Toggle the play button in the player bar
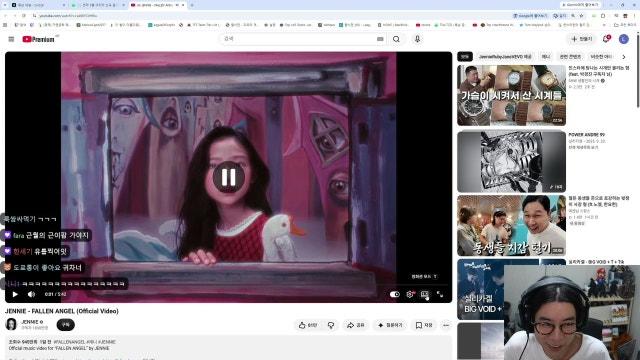Image resolution: width=640 pixels, height=360 pixels. point(15,294)
